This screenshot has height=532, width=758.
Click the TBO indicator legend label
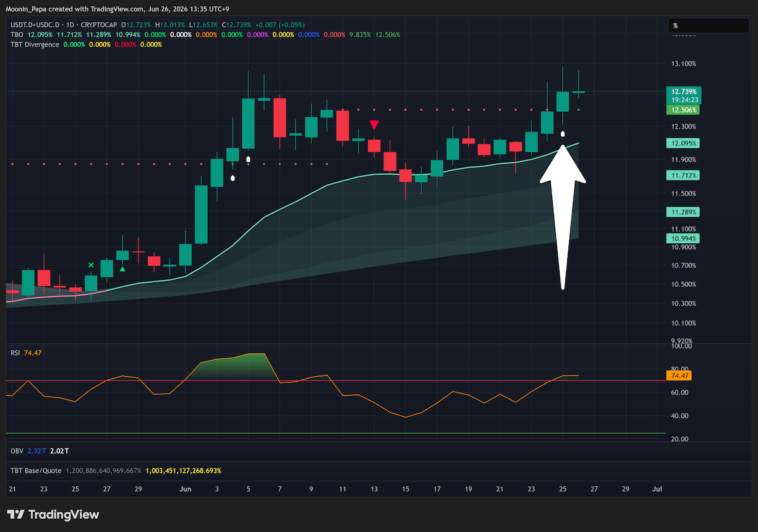pyautogui.click(x=16, y=35)
